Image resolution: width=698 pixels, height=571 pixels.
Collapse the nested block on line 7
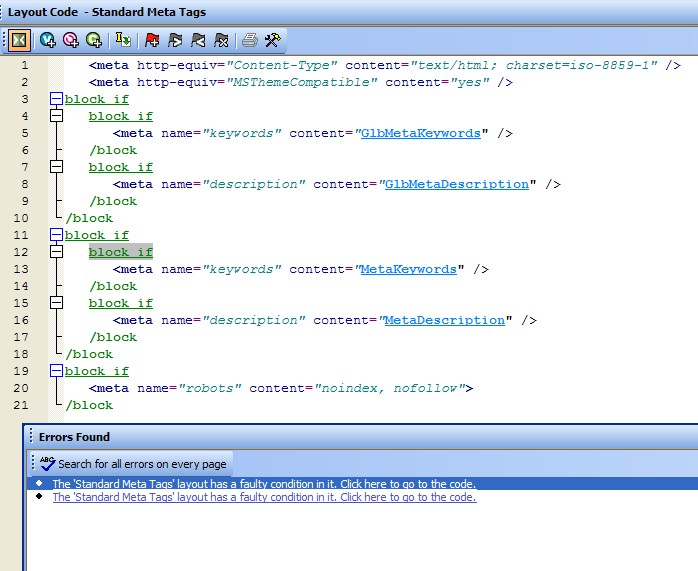(56, 167)
